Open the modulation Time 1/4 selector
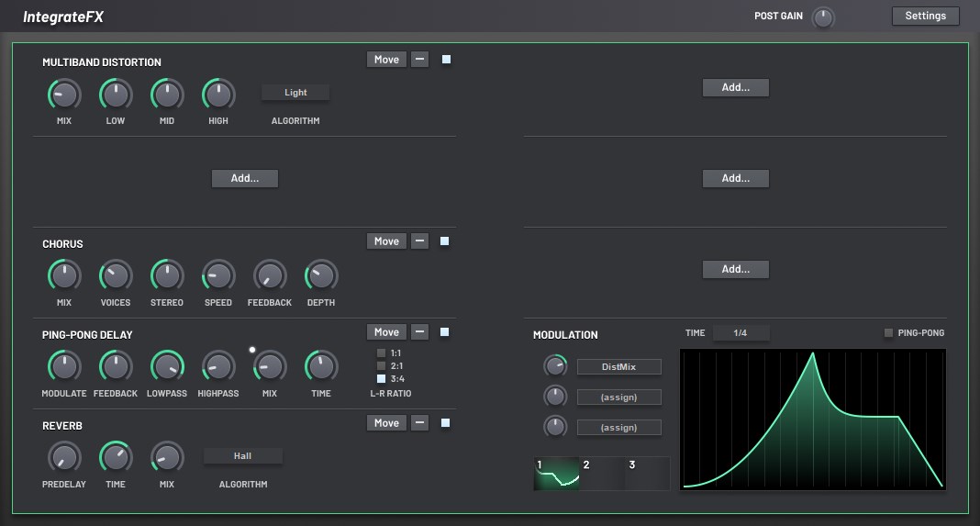The height and width of the screenshot is (526, 980). 741,332
